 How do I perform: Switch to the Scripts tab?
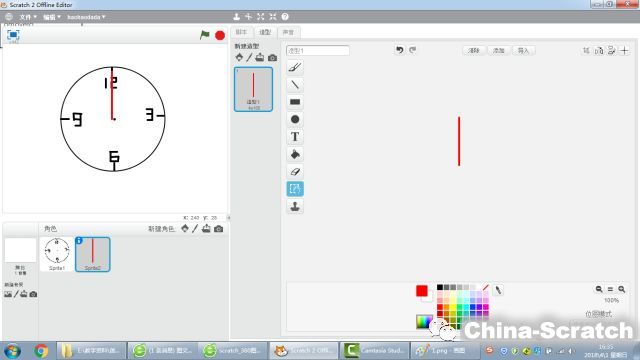pyautogui.click(x=241, y=32)
